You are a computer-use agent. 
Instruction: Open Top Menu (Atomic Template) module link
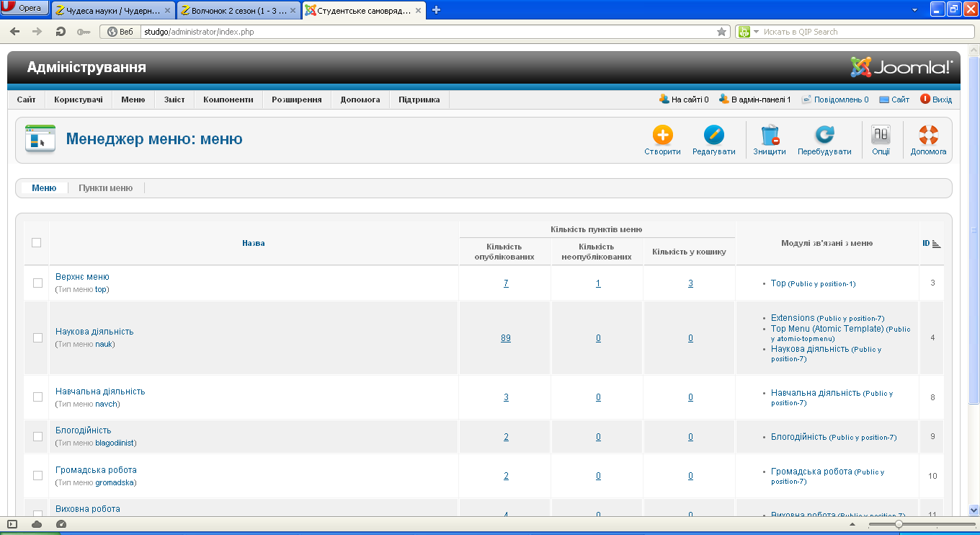[827, 329]
